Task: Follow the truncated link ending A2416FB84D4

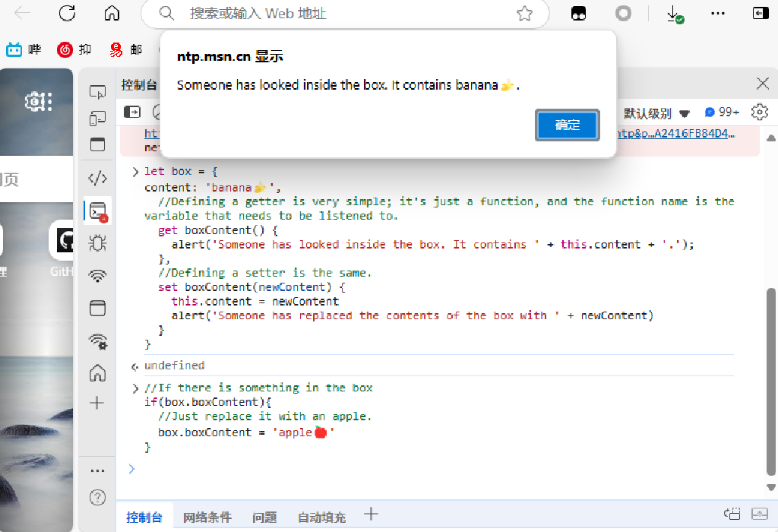Action: 675,134
